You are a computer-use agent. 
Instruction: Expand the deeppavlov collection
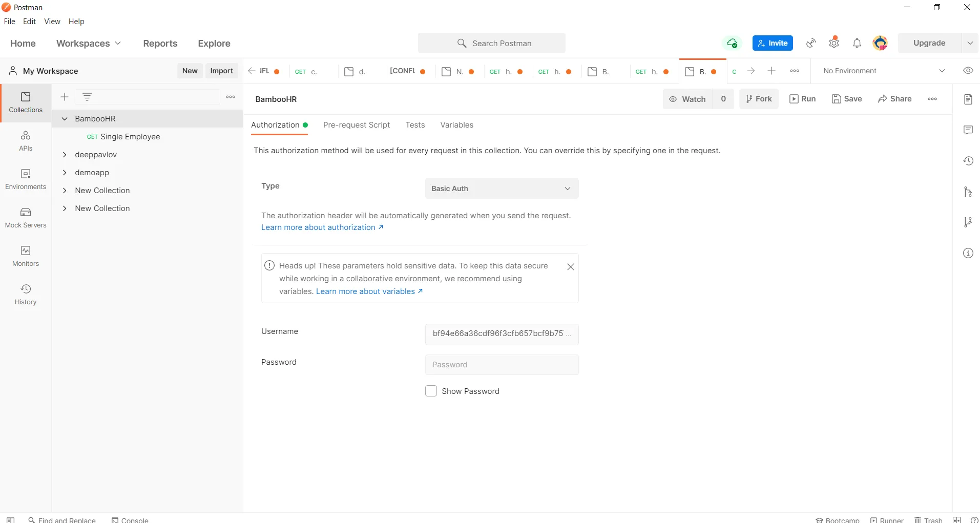click(x=65, y=155)
